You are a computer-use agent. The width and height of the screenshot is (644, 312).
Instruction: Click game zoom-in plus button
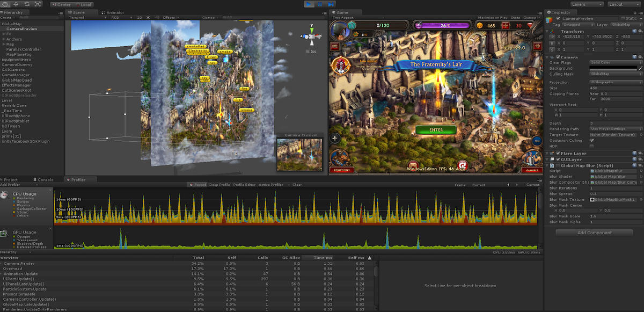click(x=335, y=138)
